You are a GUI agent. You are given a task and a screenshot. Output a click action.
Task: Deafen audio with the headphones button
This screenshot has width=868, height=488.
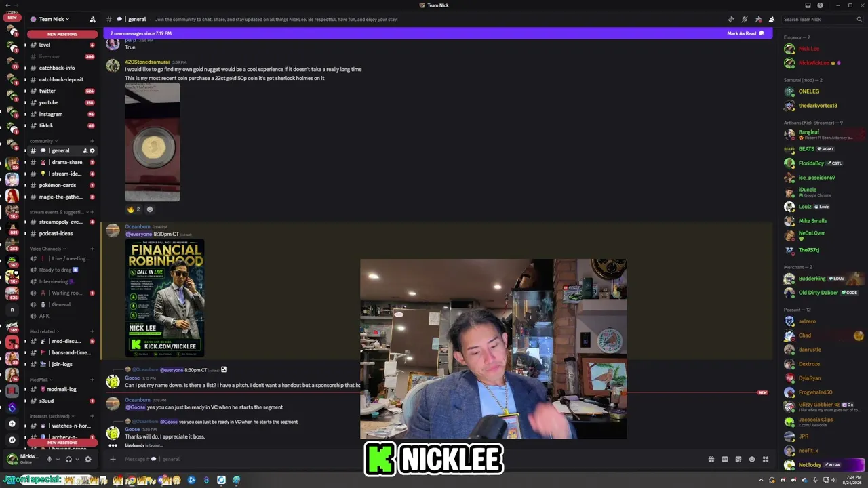[68, 459]
